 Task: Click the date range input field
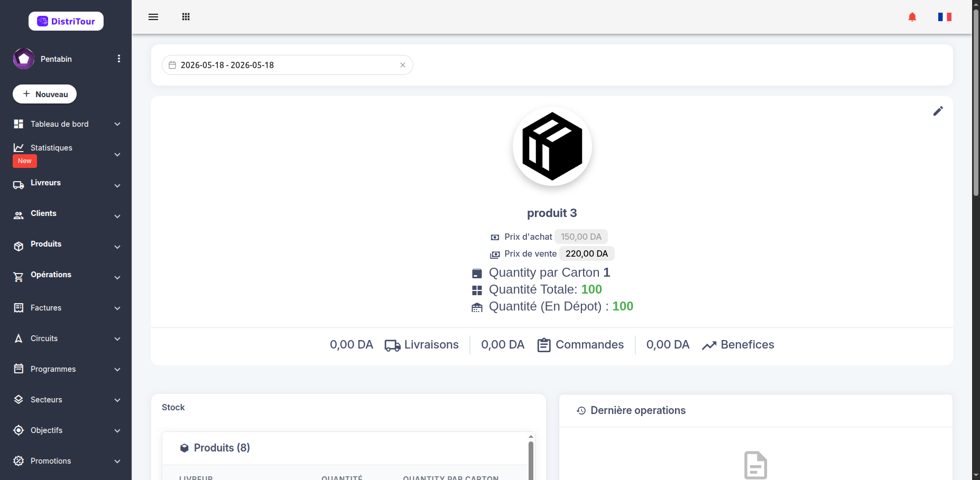287,65
